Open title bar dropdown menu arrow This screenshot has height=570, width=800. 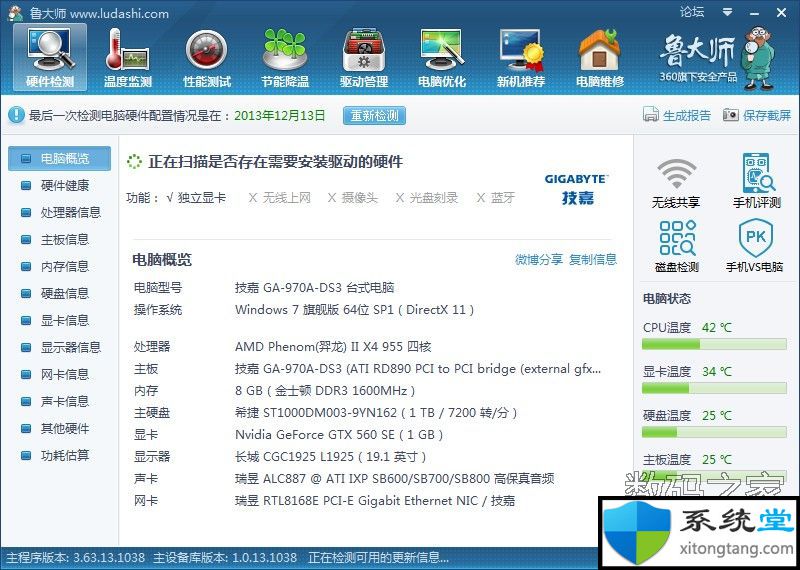point(728,12)
